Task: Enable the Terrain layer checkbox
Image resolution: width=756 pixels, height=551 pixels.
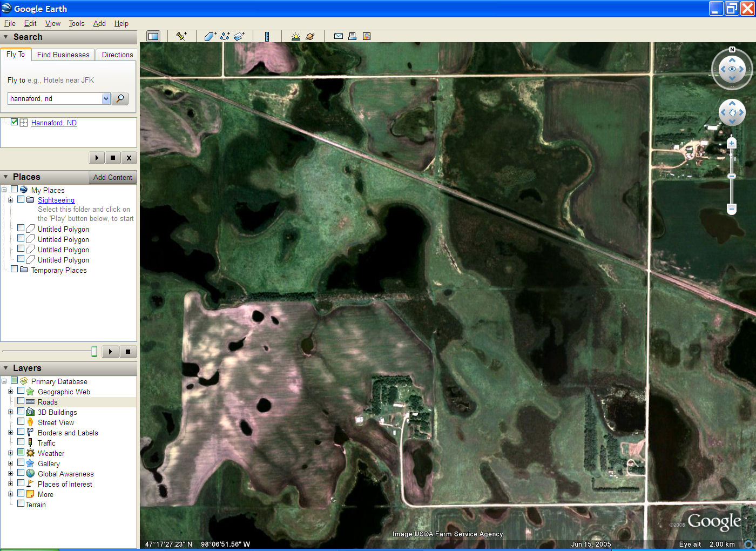Action: [21, 503]
